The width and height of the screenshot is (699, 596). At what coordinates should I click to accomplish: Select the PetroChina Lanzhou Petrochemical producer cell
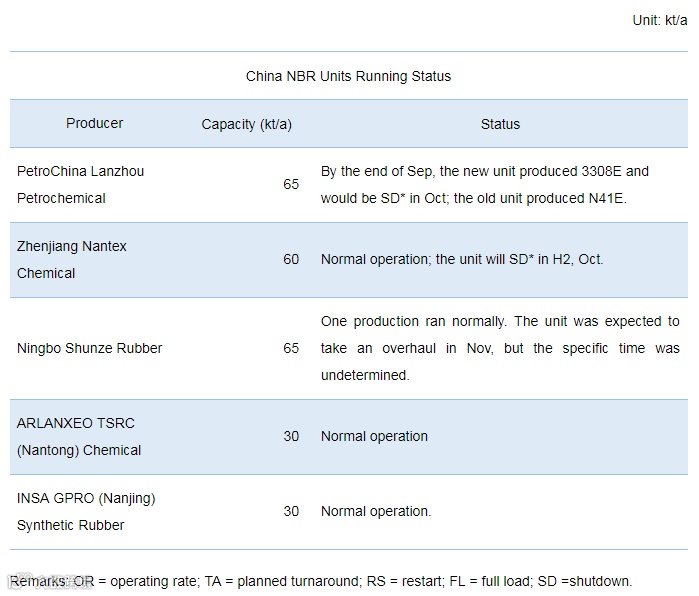point(80,185)
